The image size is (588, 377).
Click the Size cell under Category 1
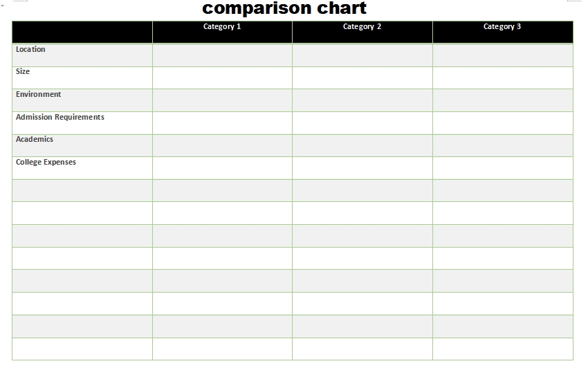(222, 77)
